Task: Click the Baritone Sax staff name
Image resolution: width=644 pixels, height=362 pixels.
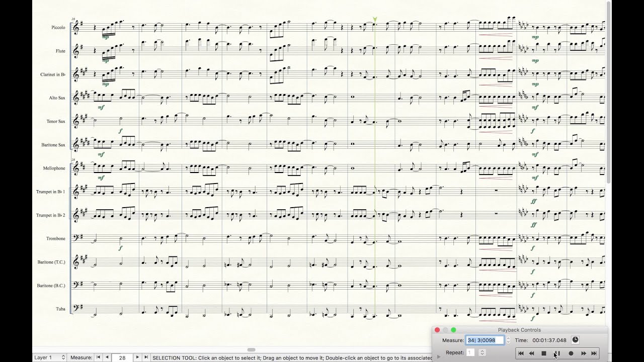Action: [x=53, y=145]
